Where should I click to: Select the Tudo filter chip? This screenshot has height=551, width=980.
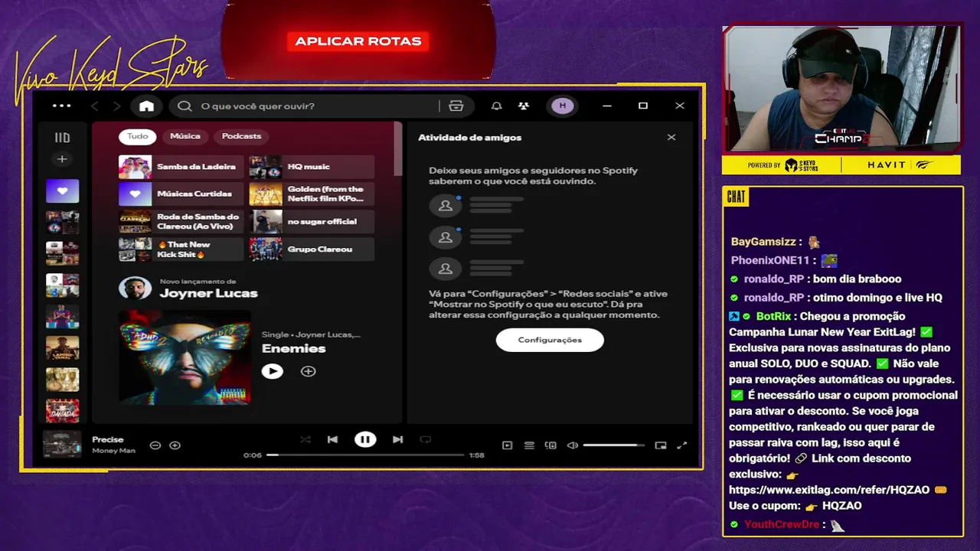138,136
